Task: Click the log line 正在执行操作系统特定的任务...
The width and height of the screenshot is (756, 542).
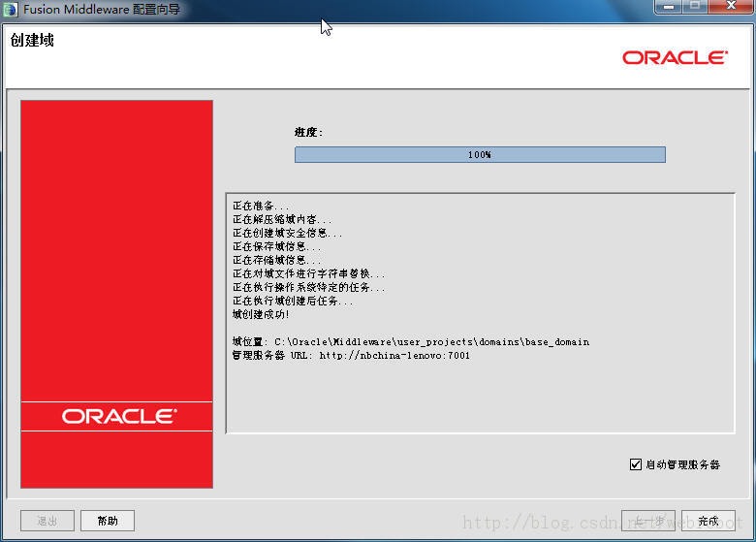Action: [308, 287]
